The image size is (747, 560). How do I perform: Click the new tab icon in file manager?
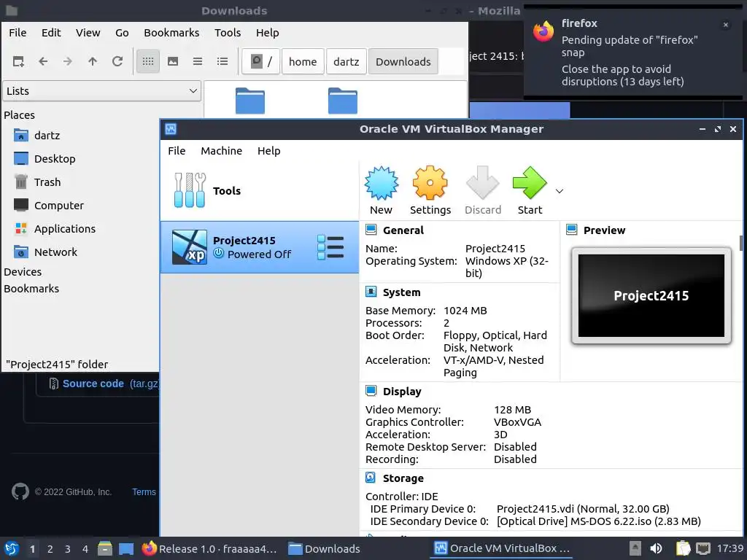[x=18, y=61]
